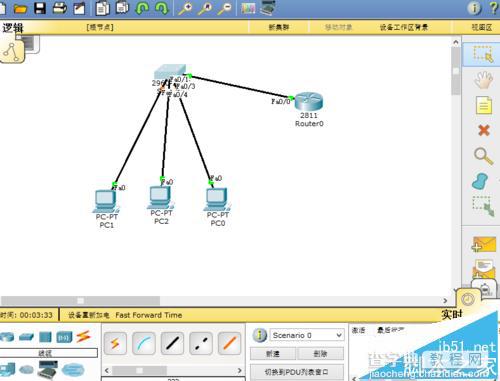Select the Connections lightning category

coord(83,337)
